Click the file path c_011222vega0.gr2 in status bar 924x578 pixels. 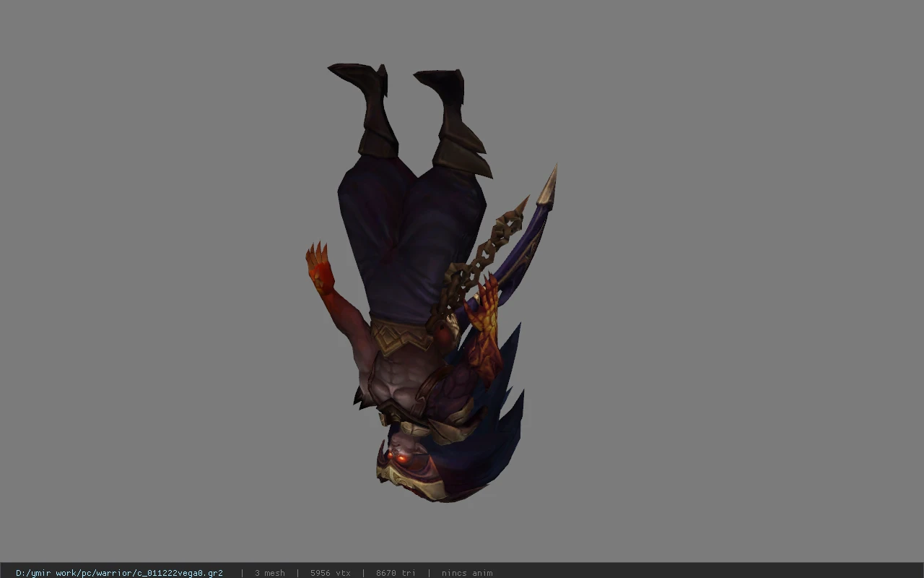click(119, 573)
